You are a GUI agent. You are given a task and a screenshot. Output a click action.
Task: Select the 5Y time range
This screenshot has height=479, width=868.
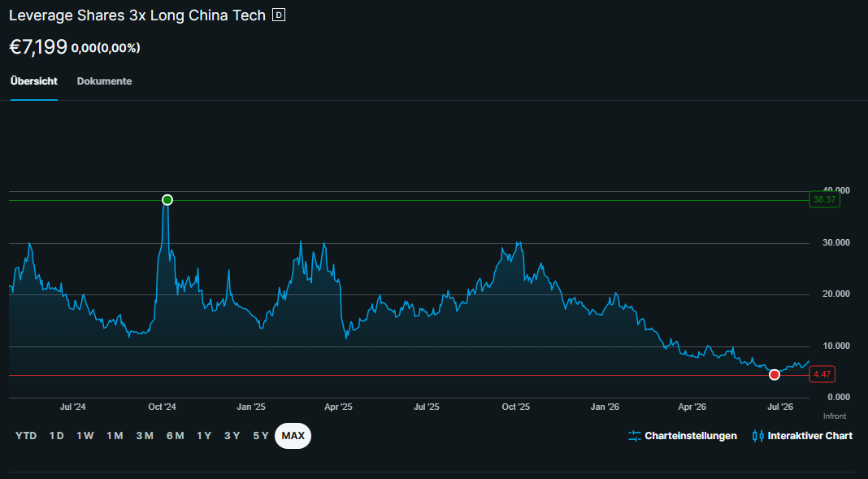pyautogui.click(x=261, y=436)
